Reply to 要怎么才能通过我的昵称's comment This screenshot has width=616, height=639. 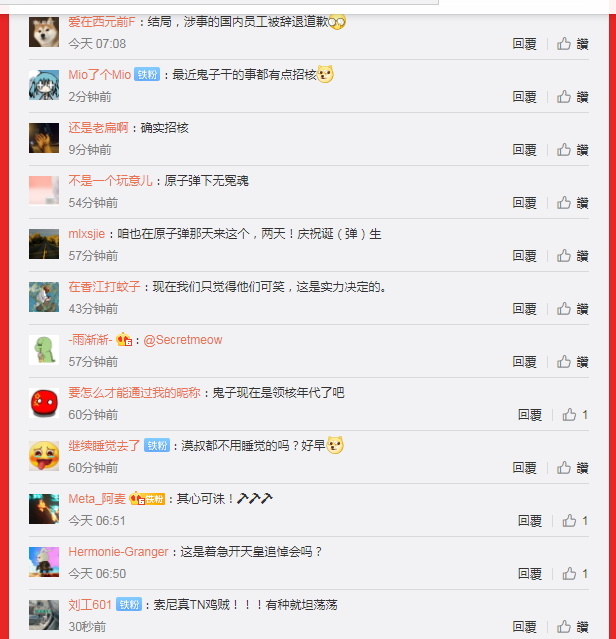click(x=530, y=414)
